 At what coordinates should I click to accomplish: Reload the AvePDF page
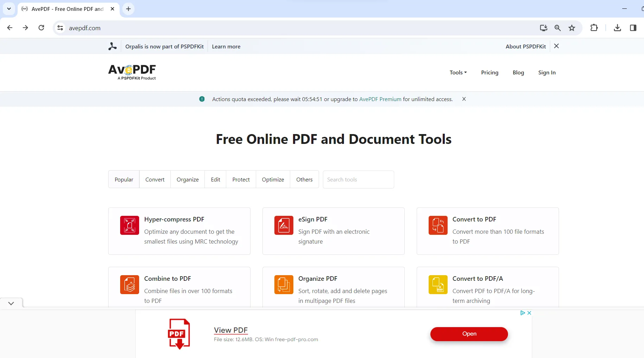(x=41, y=28)
